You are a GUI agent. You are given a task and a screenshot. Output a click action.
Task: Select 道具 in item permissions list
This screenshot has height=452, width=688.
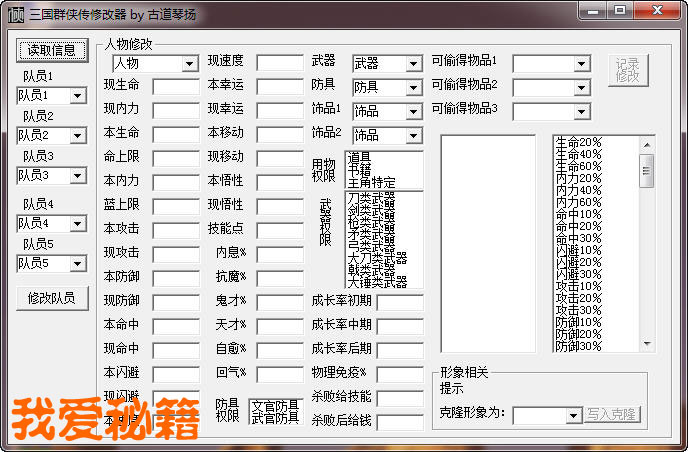(x=359, y=157)
